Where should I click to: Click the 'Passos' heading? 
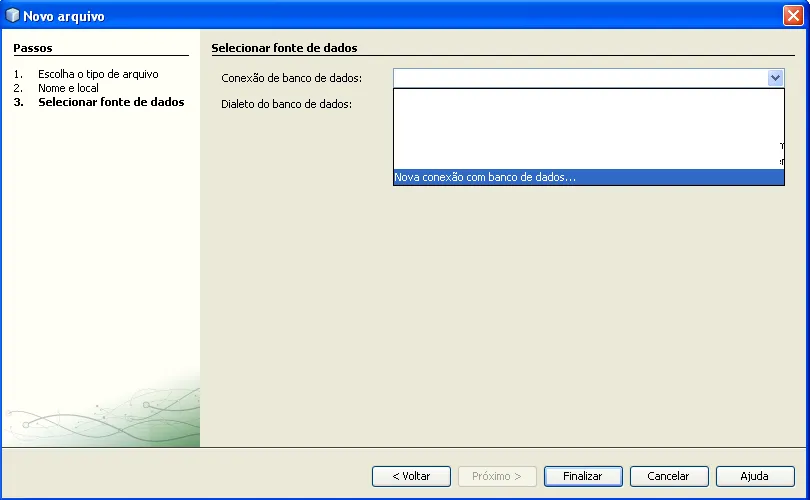pos(33,48)
